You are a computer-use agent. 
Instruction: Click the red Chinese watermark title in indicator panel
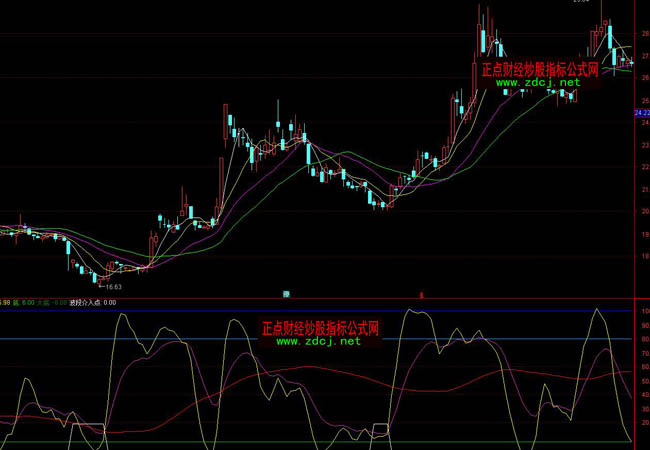point(320,328)
